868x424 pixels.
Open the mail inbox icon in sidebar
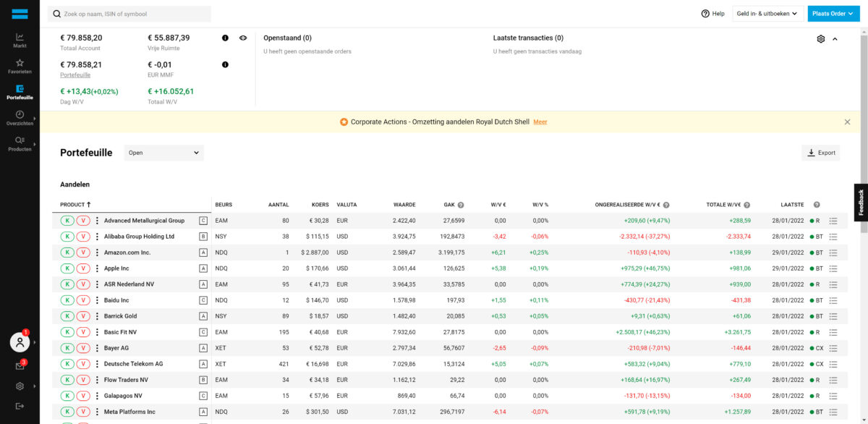pos(20,366)
